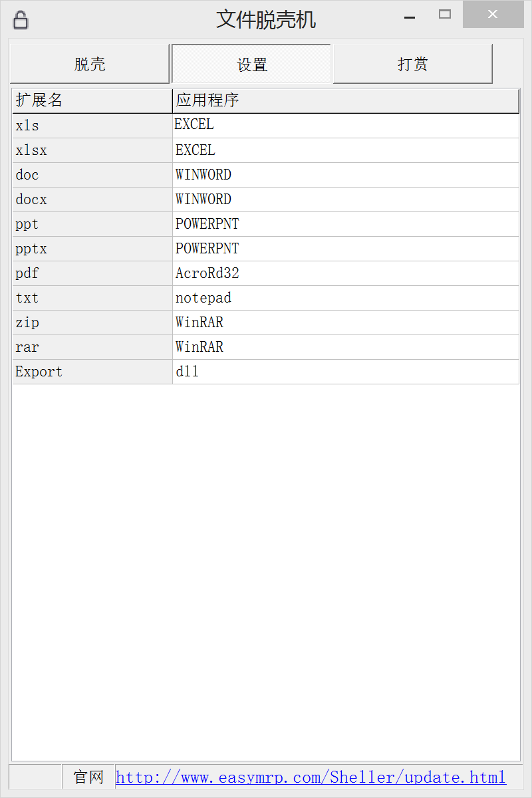
Task: Select the rar extension row header
Action: (x=92, y=347)
